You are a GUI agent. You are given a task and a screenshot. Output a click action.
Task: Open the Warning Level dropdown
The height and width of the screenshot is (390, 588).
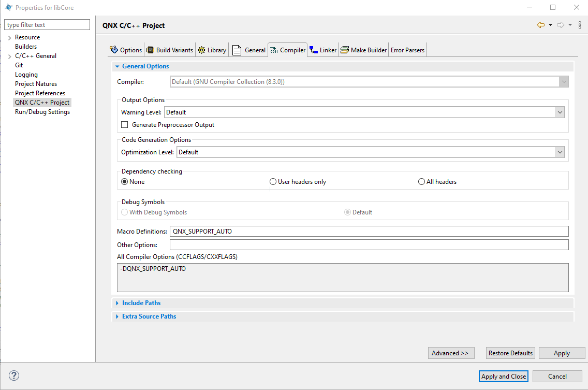tap(560, 112)
